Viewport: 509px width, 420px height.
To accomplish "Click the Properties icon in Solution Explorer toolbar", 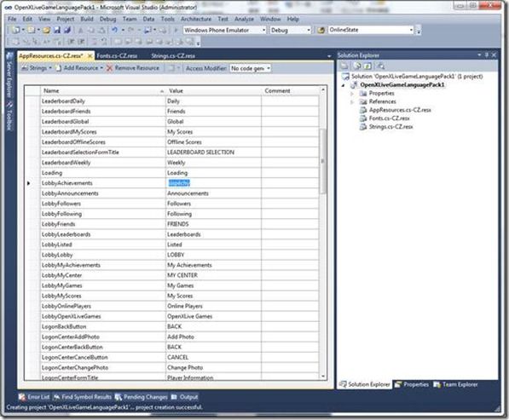I will tap(344, 66).
